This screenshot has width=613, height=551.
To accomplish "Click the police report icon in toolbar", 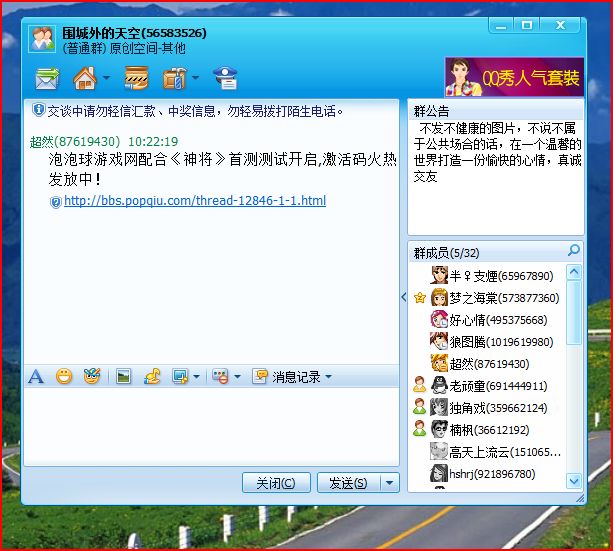I will 226,78.
